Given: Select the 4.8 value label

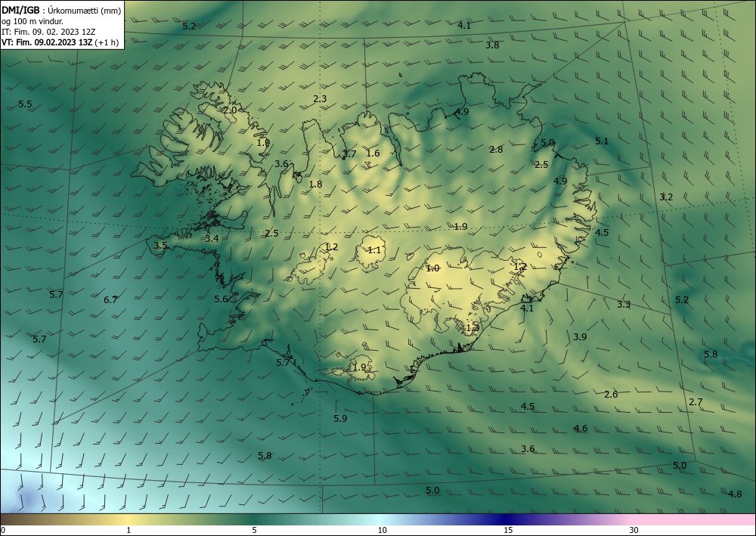Looking at the screenshot, I should (735, 494).
